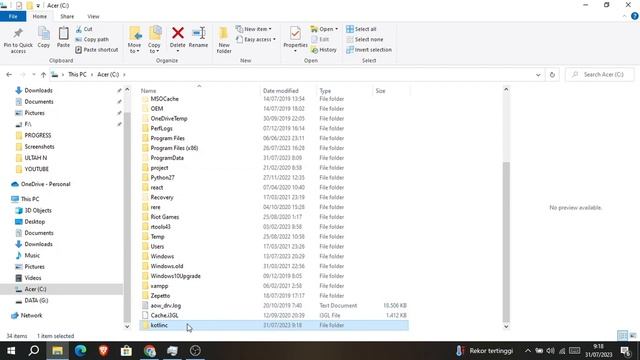Click Paste shortcut option
The width and height of the screenshot is (640, 360).
click(96, 50)
